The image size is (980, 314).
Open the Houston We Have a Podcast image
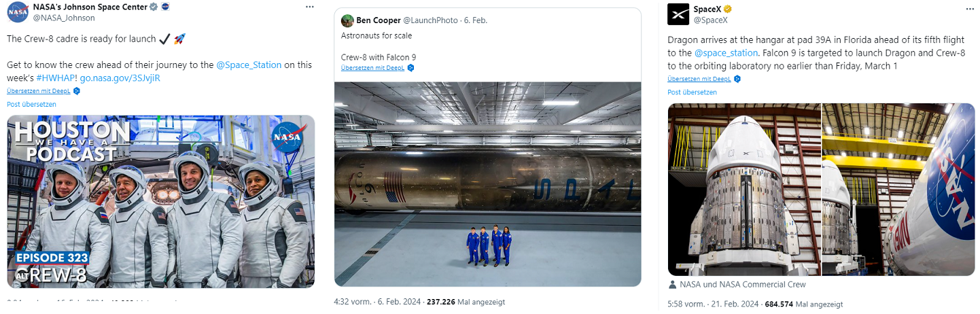[161, 201]
